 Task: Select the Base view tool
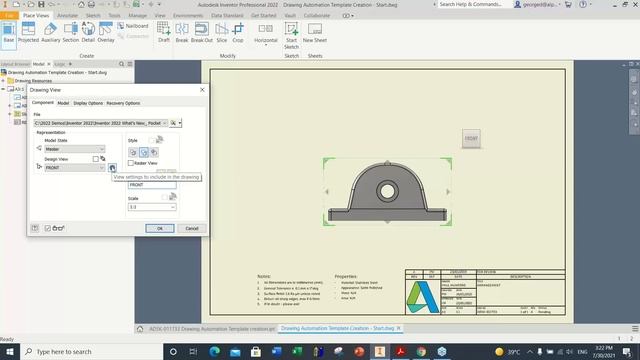[x=9, y=33]
